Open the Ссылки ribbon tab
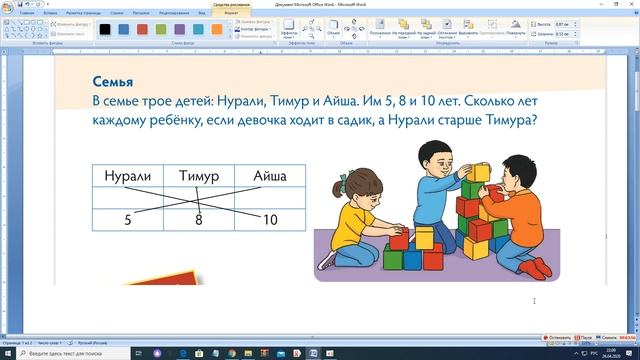Image resolution: width=640 pixels, height=360 pixels. click(x=117, y=13)
